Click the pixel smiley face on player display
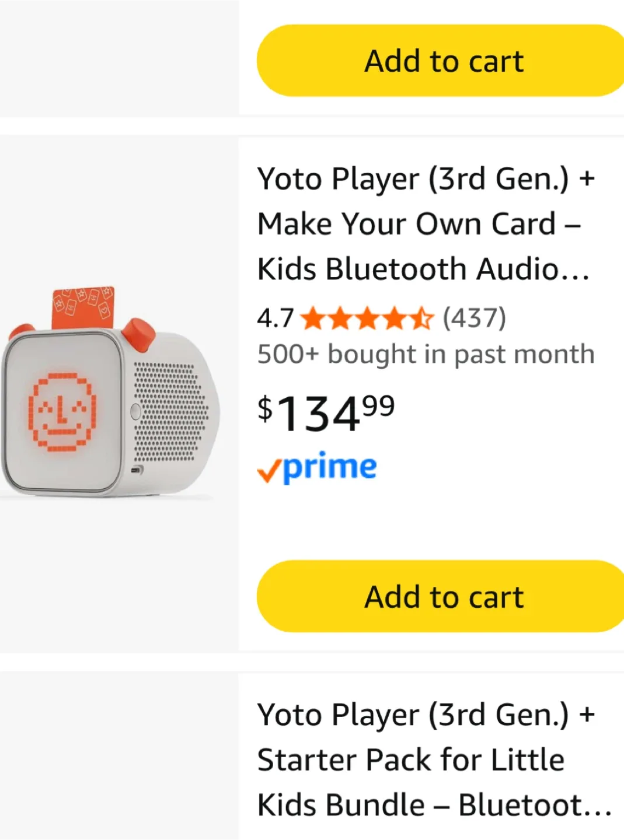 pos(61,412)
